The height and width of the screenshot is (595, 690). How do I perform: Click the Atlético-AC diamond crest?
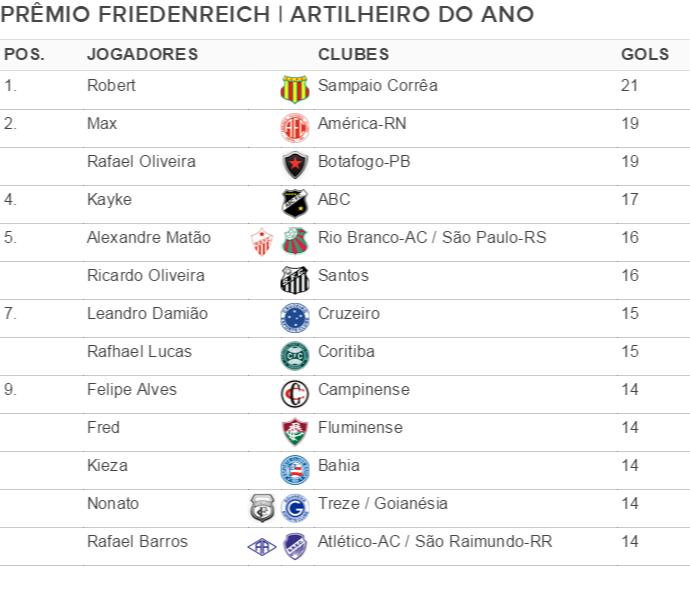[262, 545]
